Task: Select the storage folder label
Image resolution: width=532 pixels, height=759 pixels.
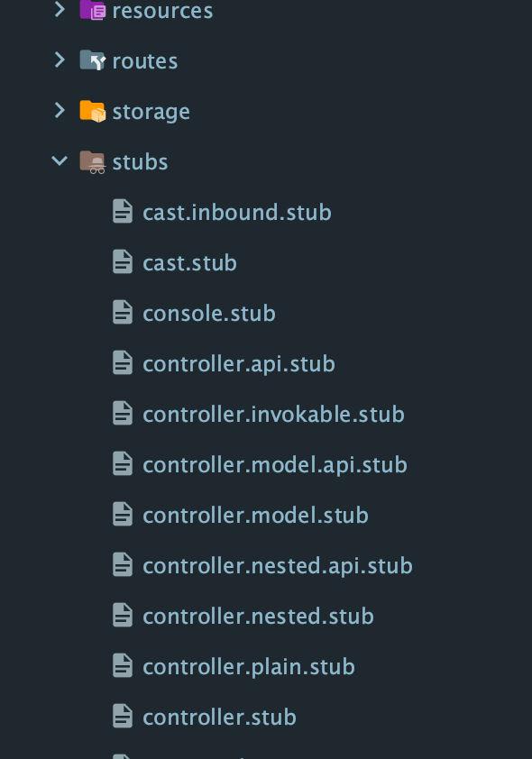Action: pyautogui.click(x=151, y=113)
